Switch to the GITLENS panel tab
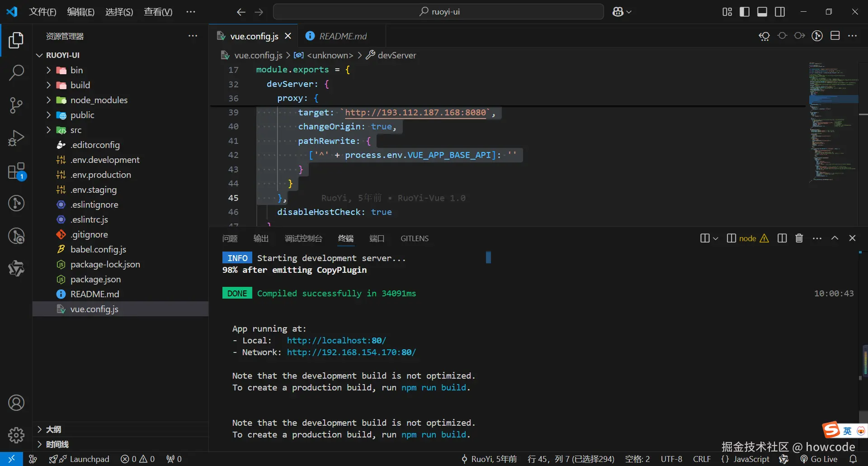The image size is (868, 466). (415, 238)
